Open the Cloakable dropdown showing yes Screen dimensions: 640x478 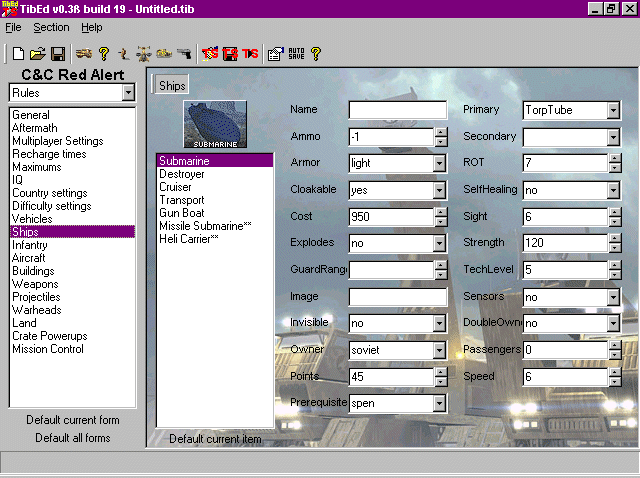click(x=439, y=190)
